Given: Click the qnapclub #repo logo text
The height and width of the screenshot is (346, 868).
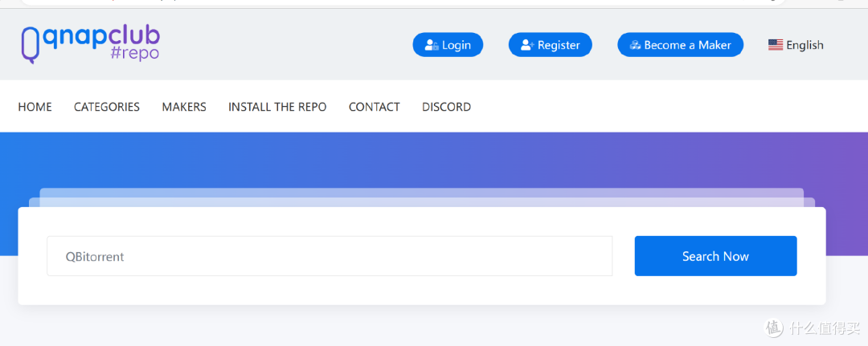Looking at the screenshot, I should 101,43.
